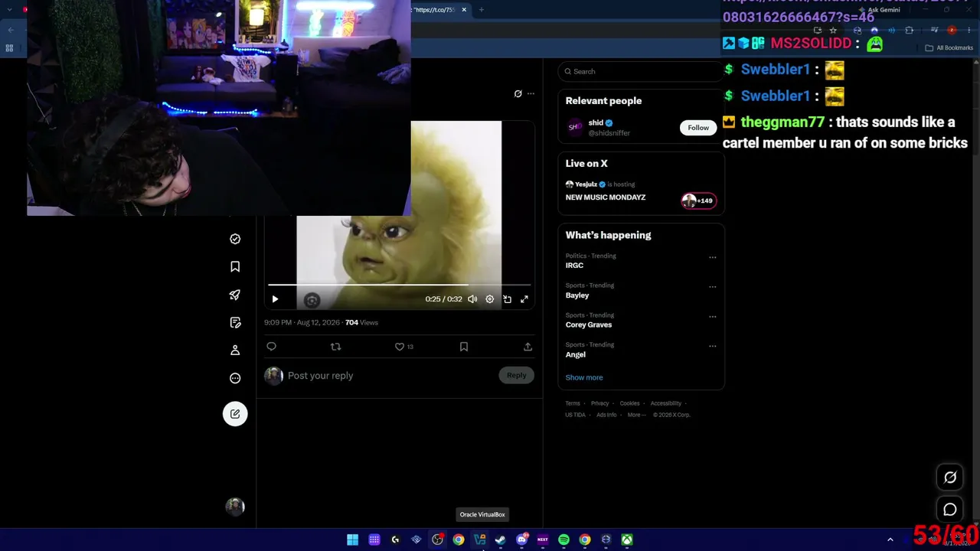
Task: Open Articles icon in the X sidebar
Action: [x=235, y=322]
